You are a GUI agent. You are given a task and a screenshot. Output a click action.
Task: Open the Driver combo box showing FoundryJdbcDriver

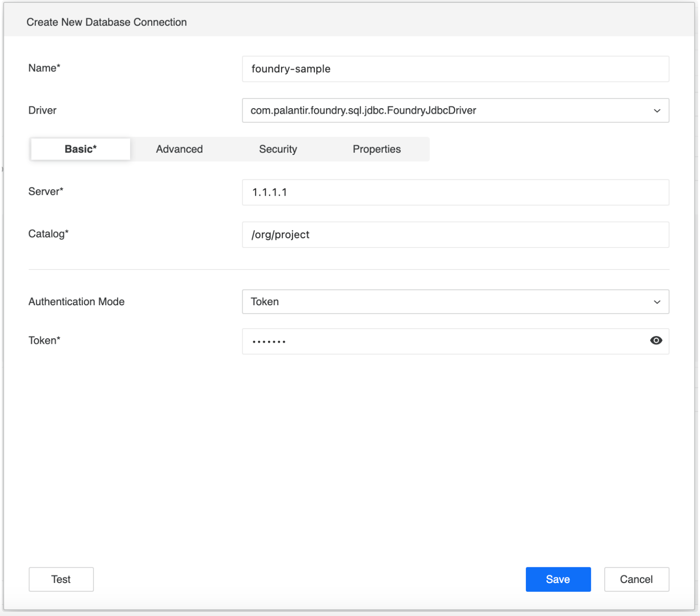point(449,110)
